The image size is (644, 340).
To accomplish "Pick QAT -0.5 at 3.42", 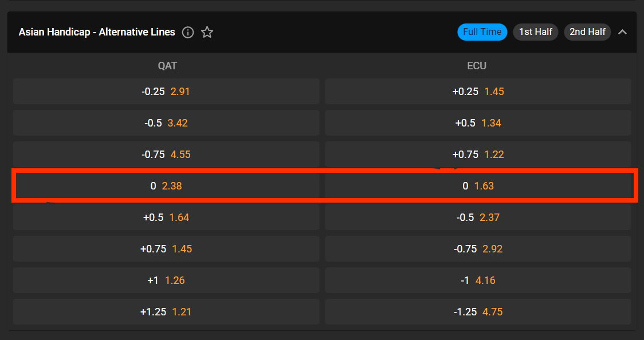I will (166, 122).
